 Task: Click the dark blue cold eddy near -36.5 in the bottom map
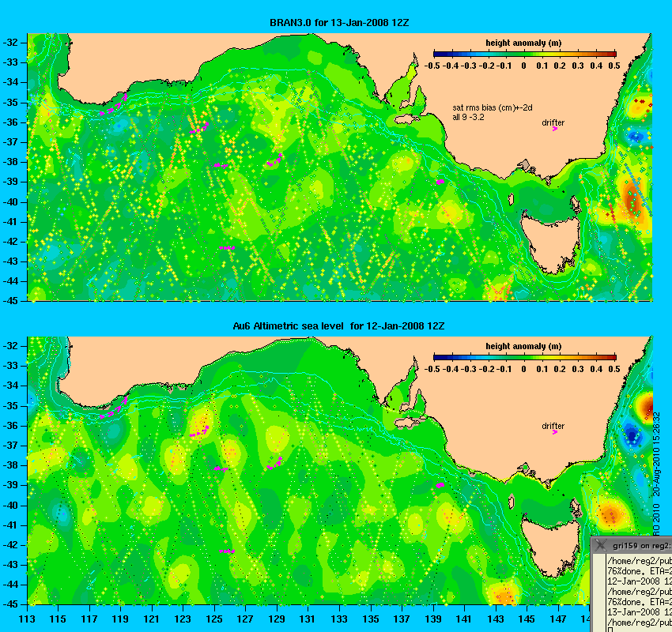(632, 436)
